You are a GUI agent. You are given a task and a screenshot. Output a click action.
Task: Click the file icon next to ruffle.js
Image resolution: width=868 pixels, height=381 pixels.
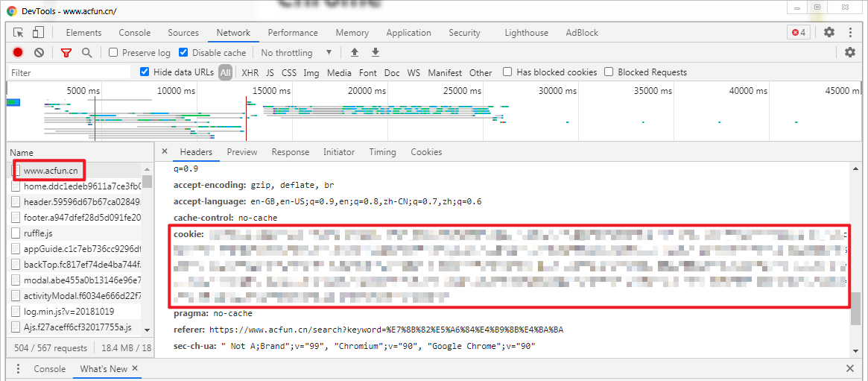point(16,233)
